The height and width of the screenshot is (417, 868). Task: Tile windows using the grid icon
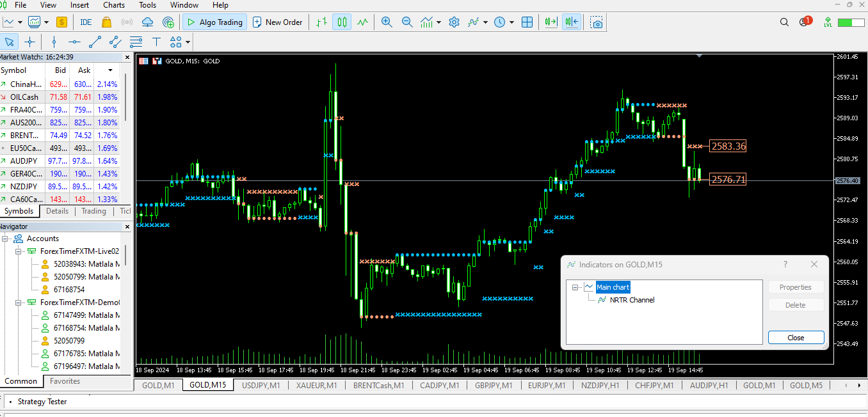pyautogui.click(x=527, y=22)
